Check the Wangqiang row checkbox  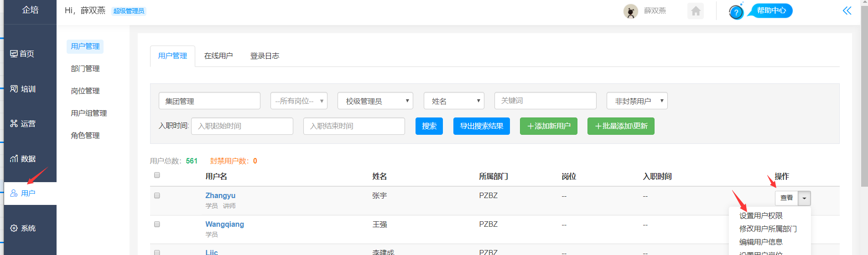157,224
